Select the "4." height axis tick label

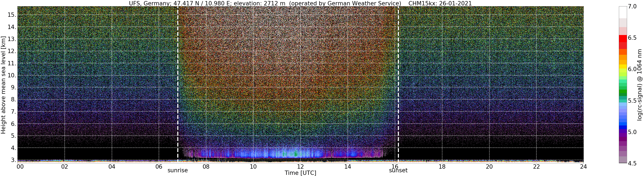point(14,148)
